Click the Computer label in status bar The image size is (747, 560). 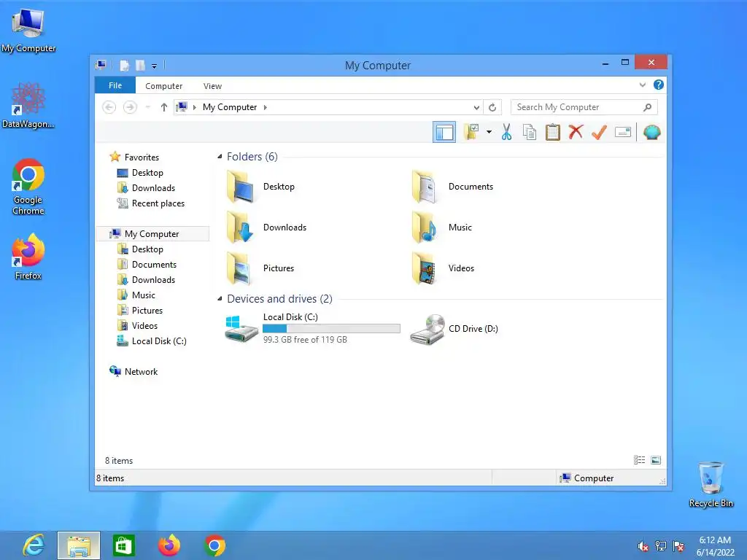[594, 478]
